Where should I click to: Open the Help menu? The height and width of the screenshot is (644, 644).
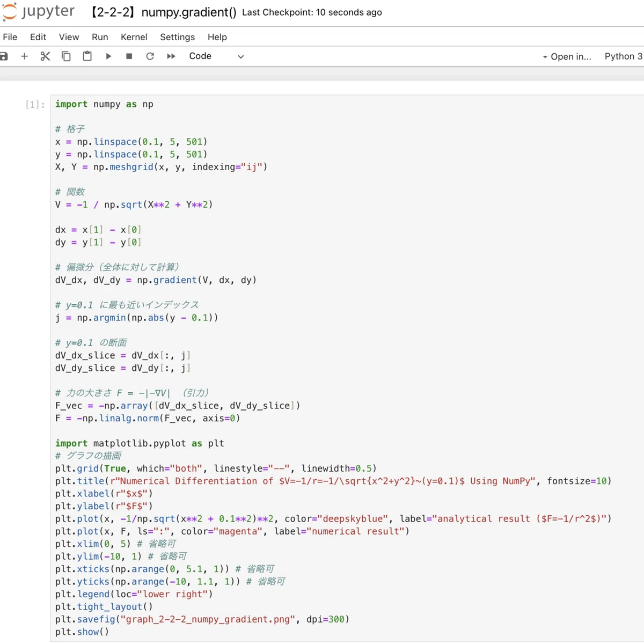pyautogui.click(x=217, y=37)
